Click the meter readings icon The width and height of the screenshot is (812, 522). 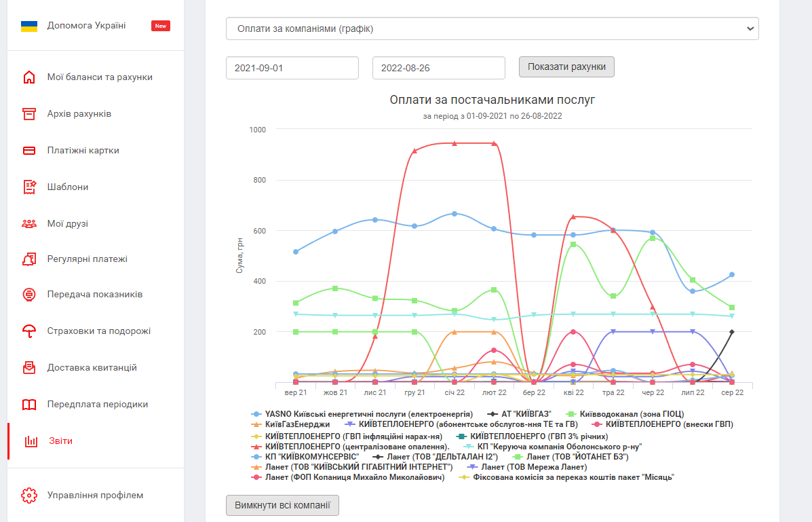(29, 295)
